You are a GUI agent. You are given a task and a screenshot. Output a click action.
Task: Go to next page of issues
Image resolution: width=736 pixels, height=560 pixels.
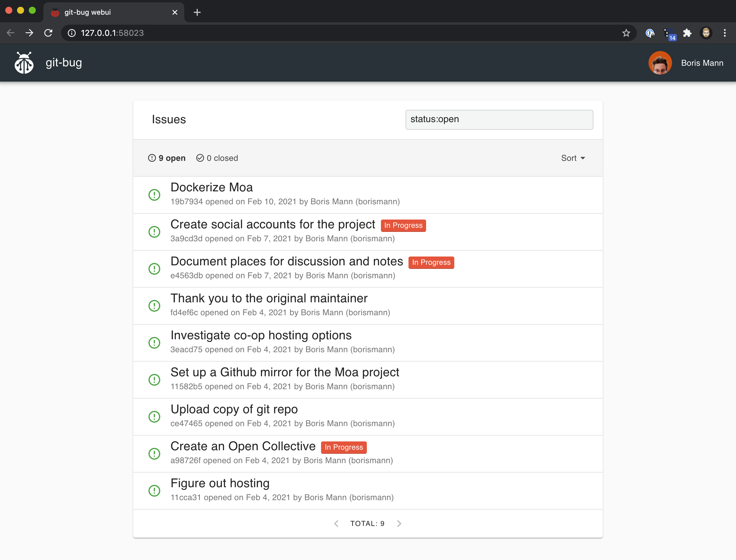(399, 524)
